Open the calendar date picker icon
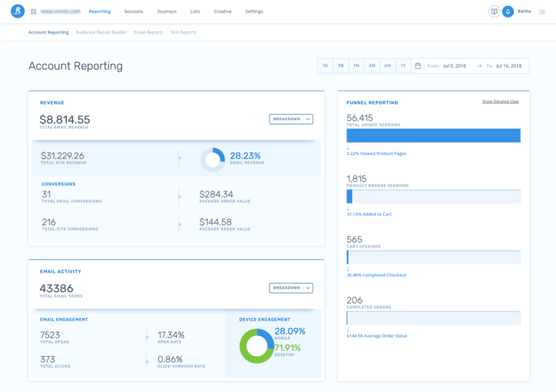The width and height of the screenshot is (556, 392). pyautogui.click(x=418, y=66)
